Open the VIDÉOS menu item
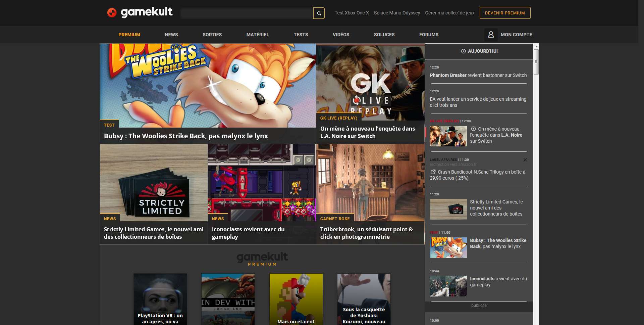Image resolution: width=644 pixels, height=325 pixels. 341,35
